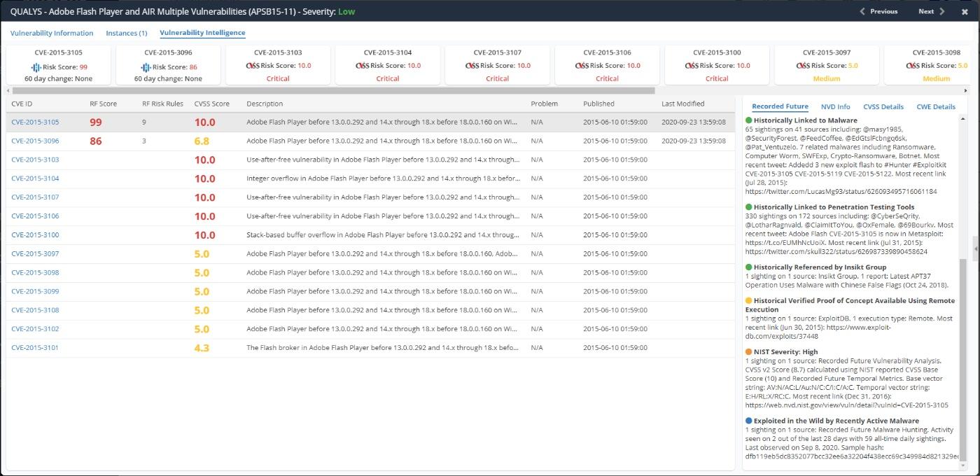Screen dimensions: 980x476
Task: Click the Recorded Future panel vertical scrollbar
Action: click(962, 360)
